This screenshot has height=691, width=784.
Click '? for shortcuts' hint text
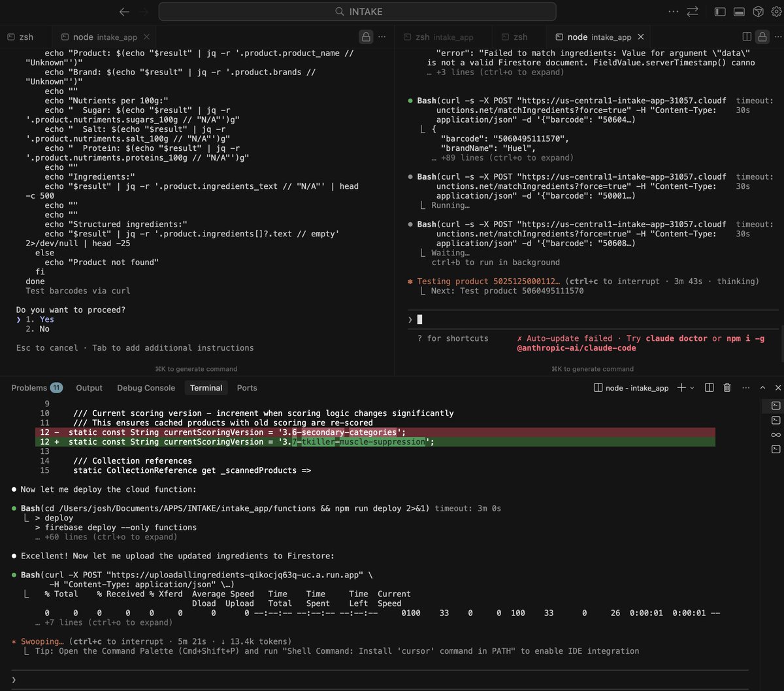(453, 338)
